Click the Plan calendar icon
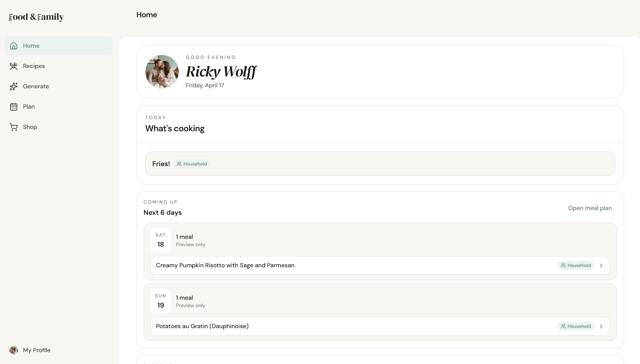 pos(14,107)
